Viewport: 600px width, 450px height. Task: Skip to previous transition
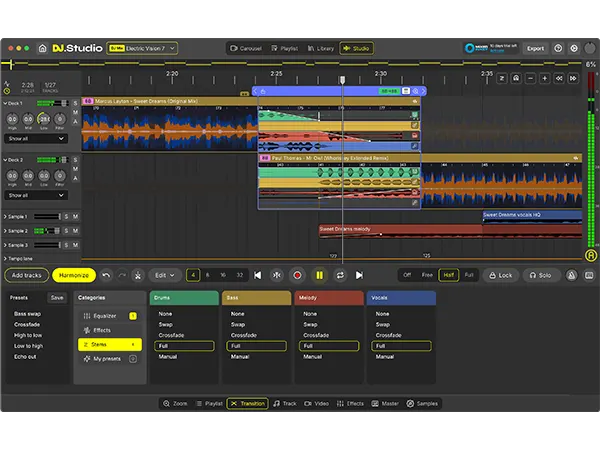258,275
